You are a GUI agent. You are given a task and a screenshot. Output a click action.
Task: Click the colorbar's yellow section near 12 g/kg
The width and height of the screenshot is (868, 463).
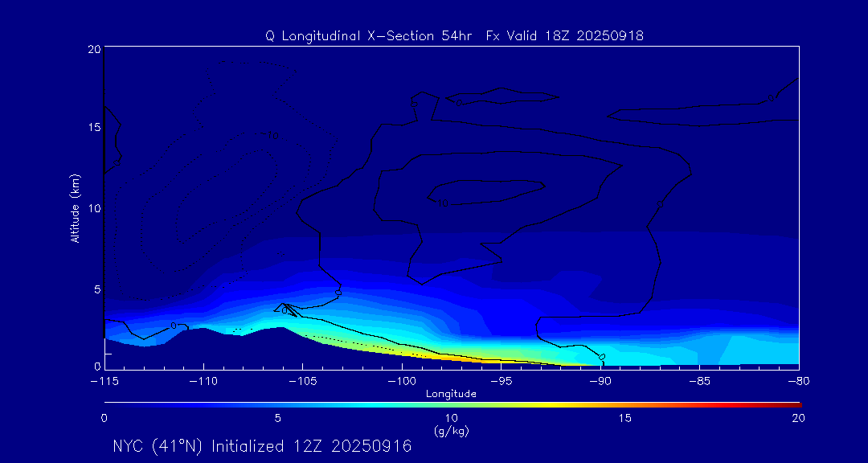tap(521, 404)
